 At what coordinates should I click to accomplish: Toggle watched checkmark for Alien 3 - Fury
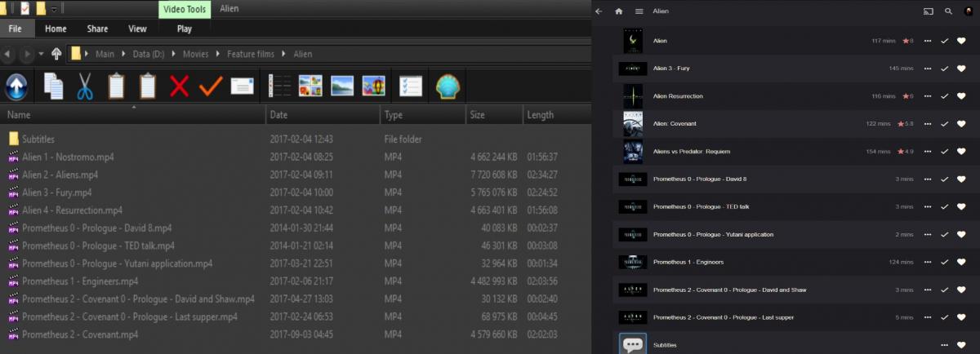tap(945, 69)
